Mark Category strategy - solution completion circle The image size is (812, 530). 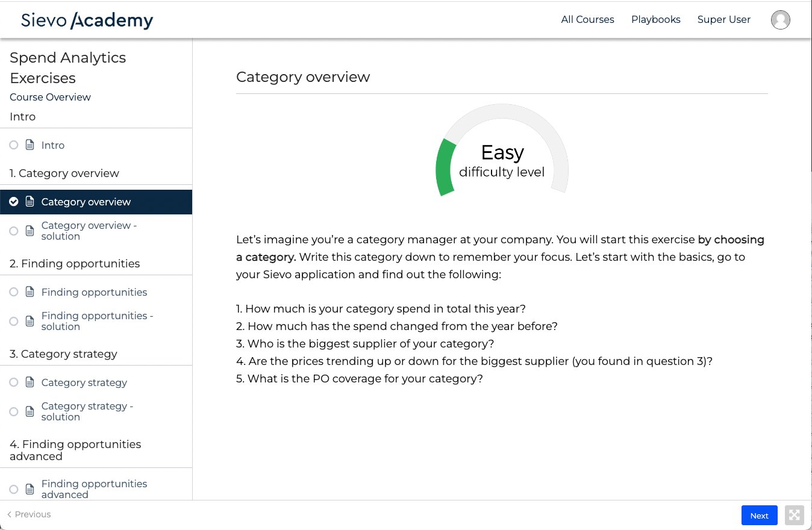point(14,411)
